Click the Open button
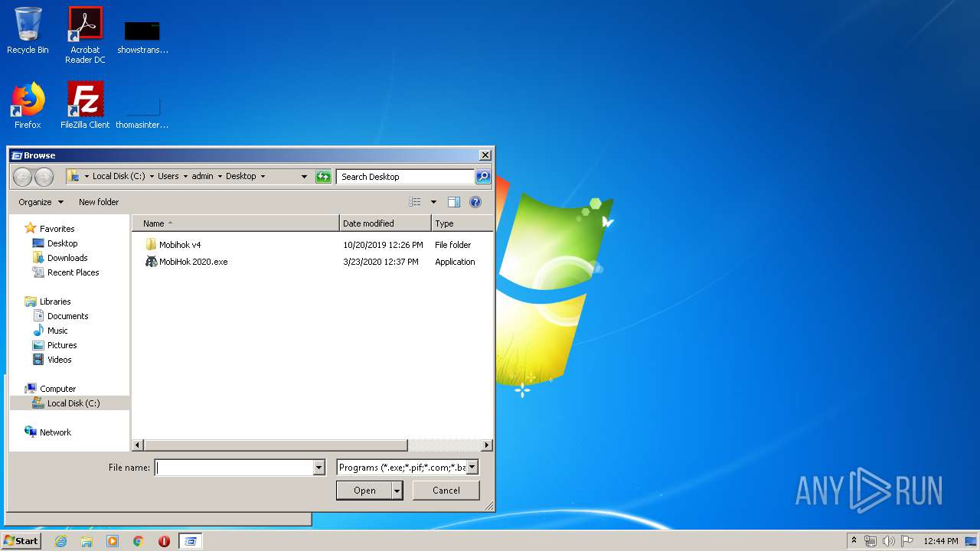The height and width of the screenshot is (551, 980). coord(364,491)
